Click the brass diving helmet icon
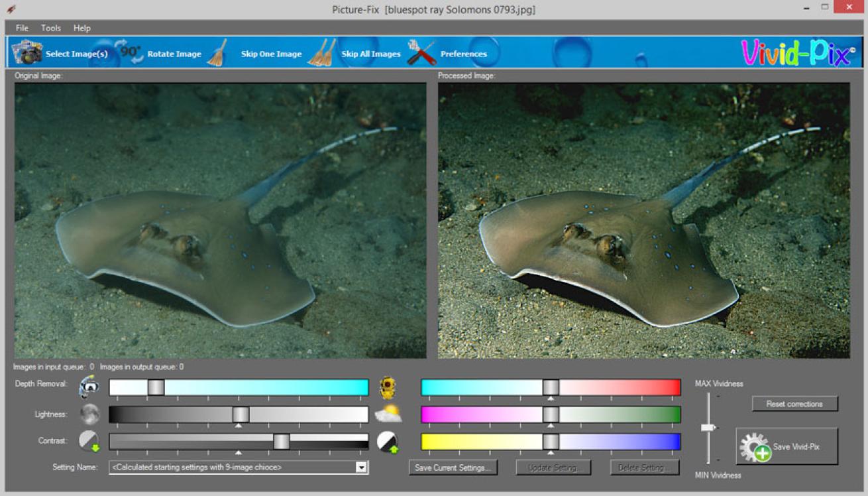 pyautogui.click(x=388, y=387)
